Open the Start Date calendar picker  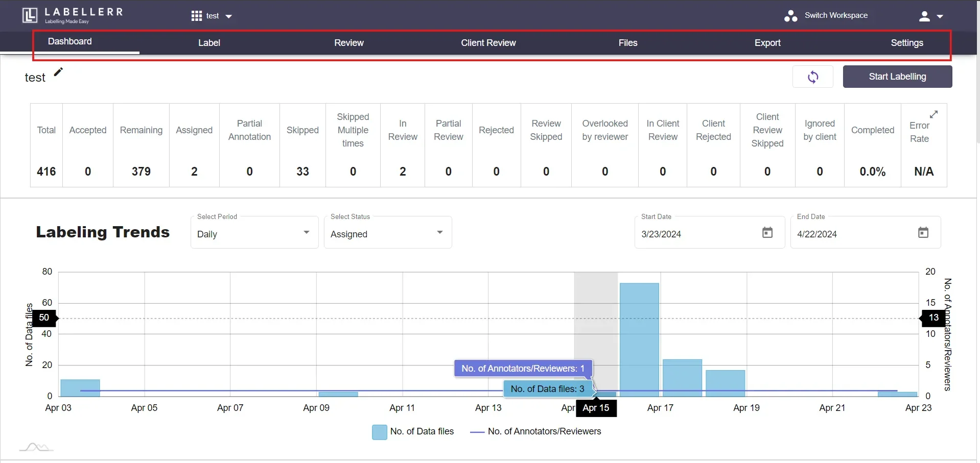767,233
